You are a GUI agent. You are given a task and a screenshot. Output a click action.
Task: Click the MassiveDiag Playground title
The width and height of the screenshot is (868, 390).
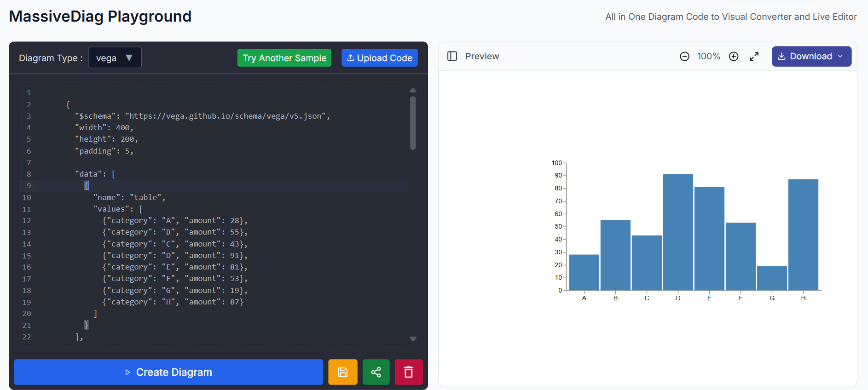(x=100, y=17)
